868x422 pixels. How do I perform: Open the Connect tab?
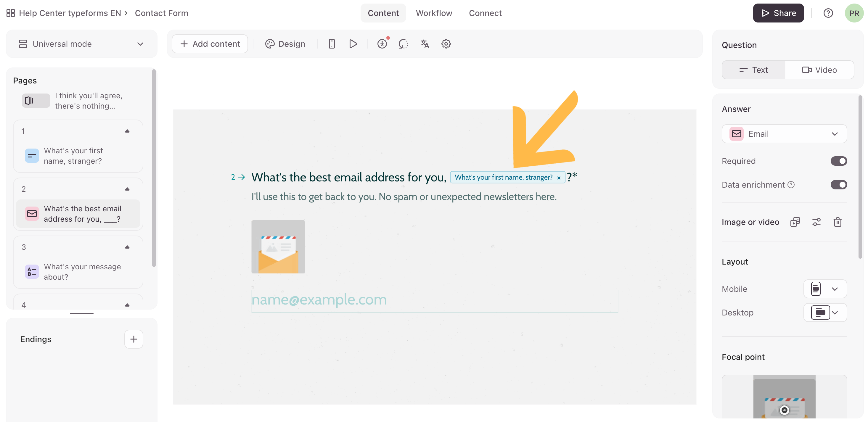(485, 13)
